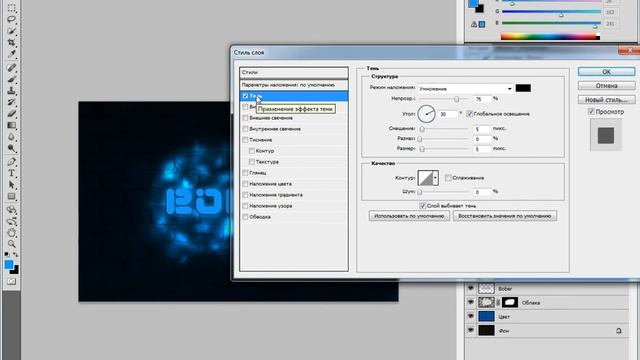Click the Новый стиль... button
The width and height of the screenshot is (640, 360).
coord(607,100)
